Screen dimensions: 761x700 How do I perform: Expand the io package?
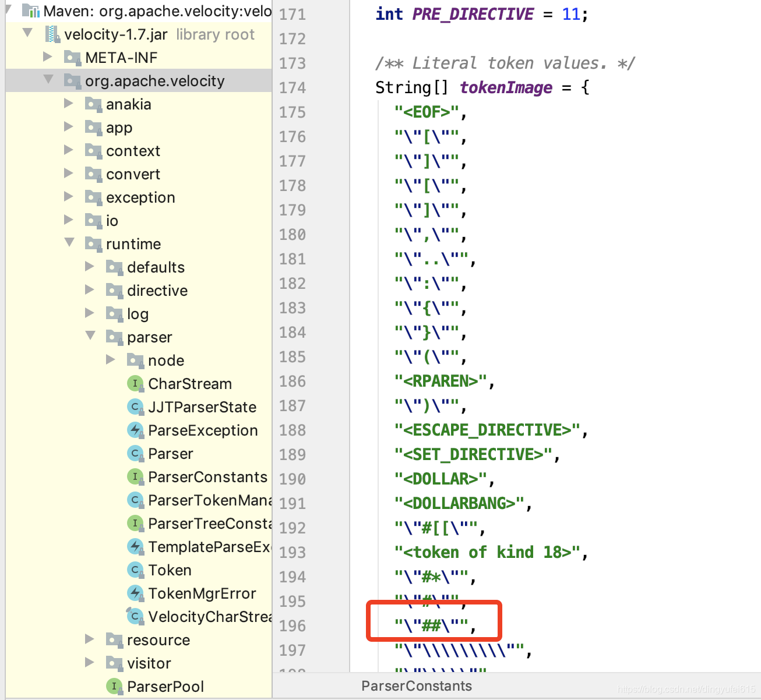coord(69,220)
